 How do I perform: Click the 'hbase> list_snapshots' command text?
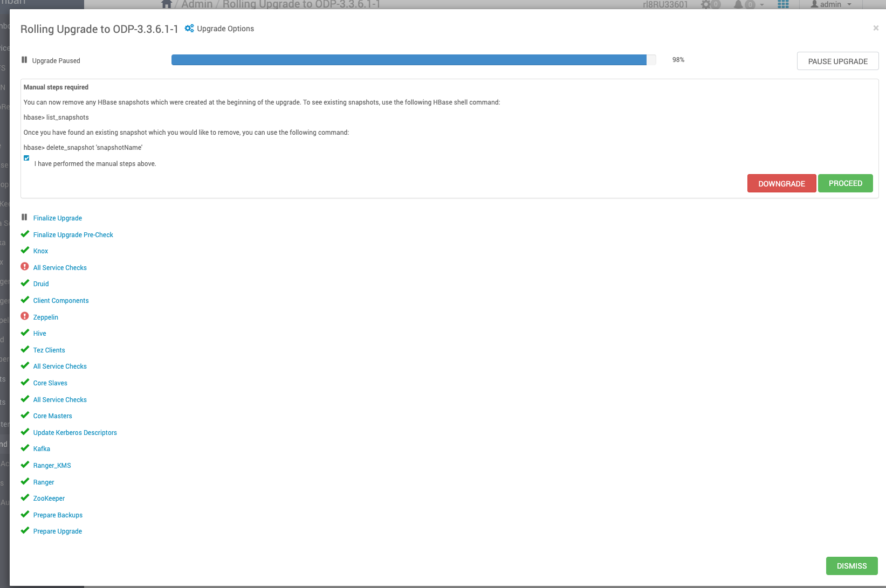click(56, 117)
